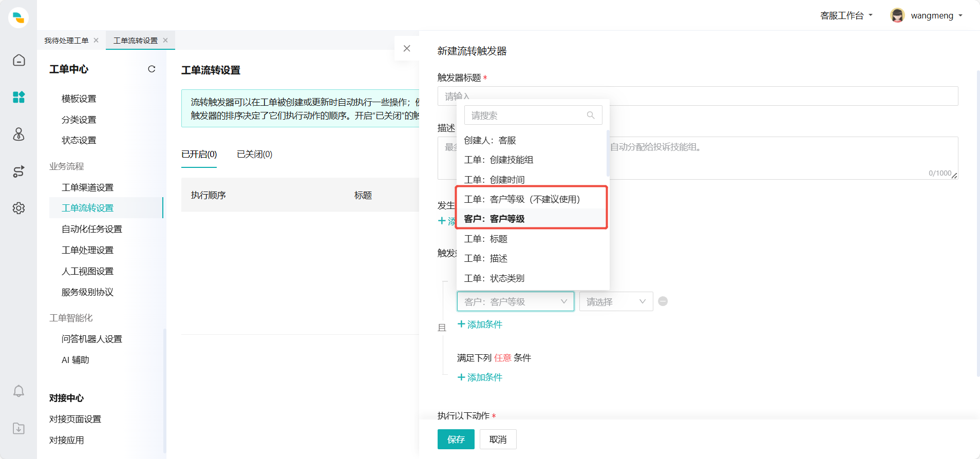Select 创建人：客服 from the dropdown list

pos(532,140)
